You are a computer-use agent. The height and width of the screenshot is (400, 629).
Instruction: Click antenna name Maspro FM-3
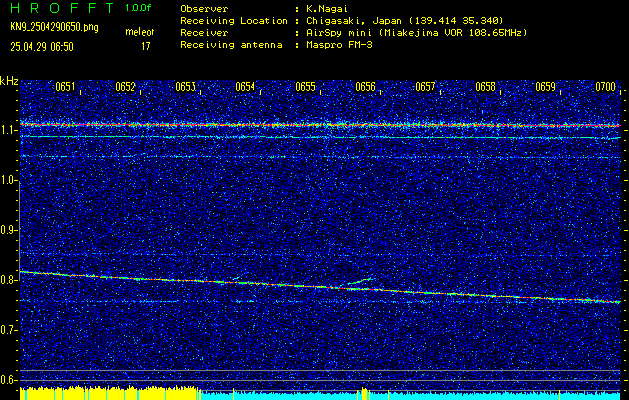(339, 45)
